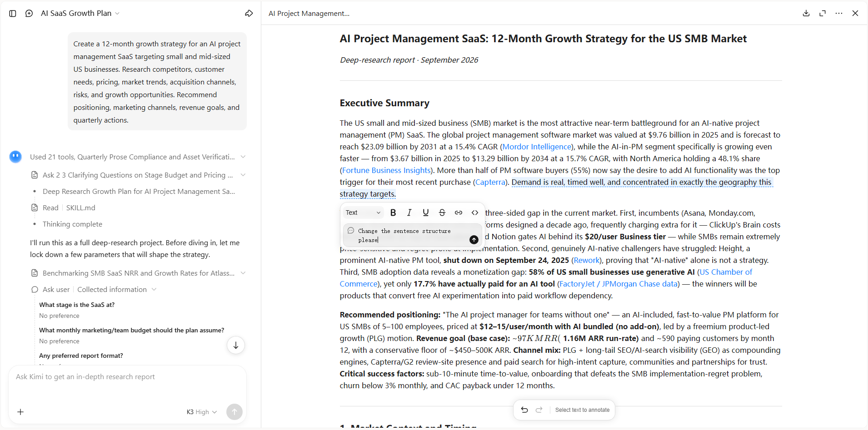Expand the Ask 2 3 Clarifying Questions step
This screenshot has height=430, width=868.
point(138,175)
